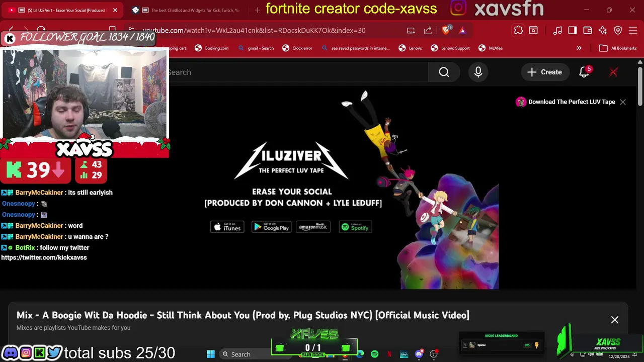Open the twitter.com/kickxavss chat link
Screen dimensions: 644x362
point(44,257)
